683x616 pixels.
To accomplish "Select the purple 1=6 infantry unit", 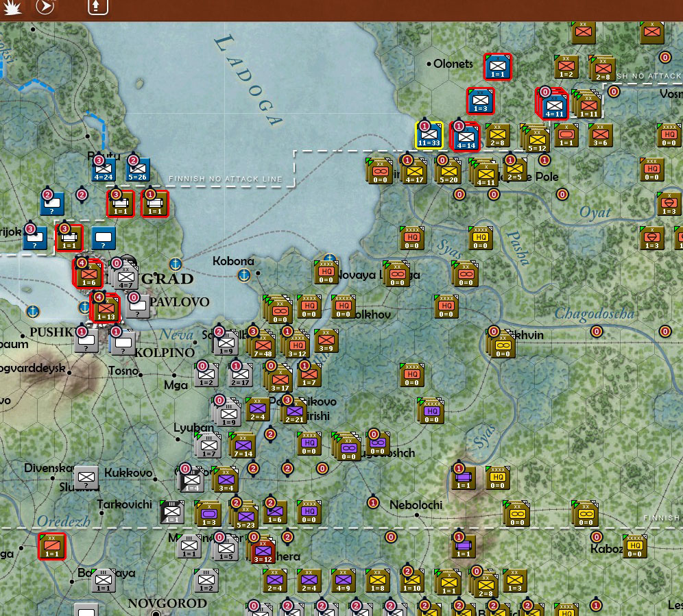I will click(x=274, y=512).
